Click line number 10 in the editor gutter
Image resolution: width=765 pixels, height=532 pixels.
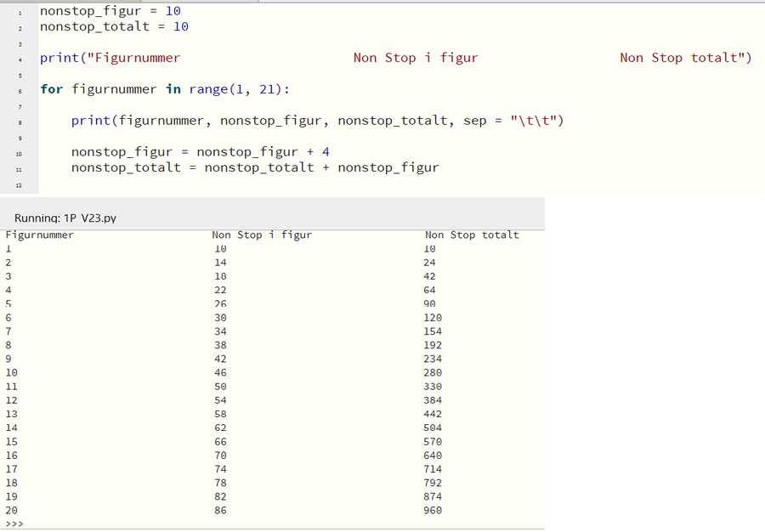pos(19,153)
